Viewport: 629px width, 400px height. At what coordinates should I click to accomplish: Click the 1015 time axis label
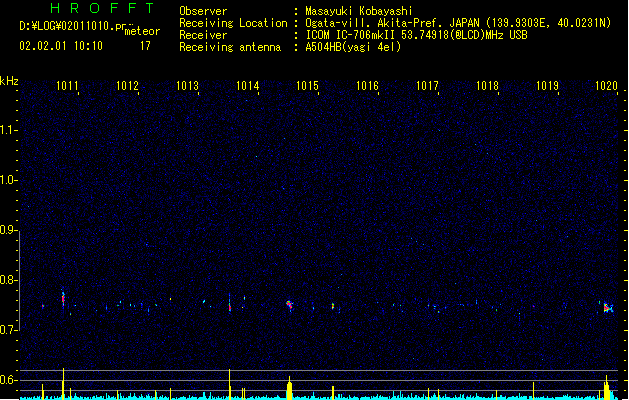307,85
